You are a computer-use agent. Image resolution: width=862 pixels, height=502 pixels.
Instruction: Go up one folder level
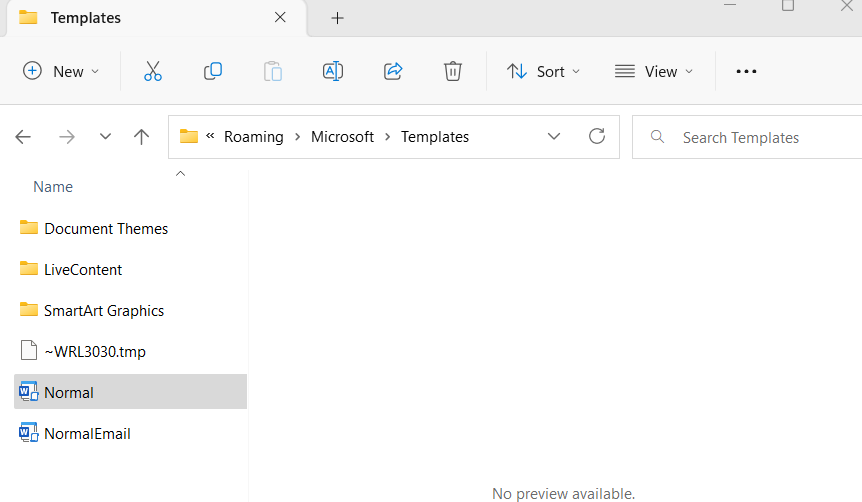pos(141,137)
